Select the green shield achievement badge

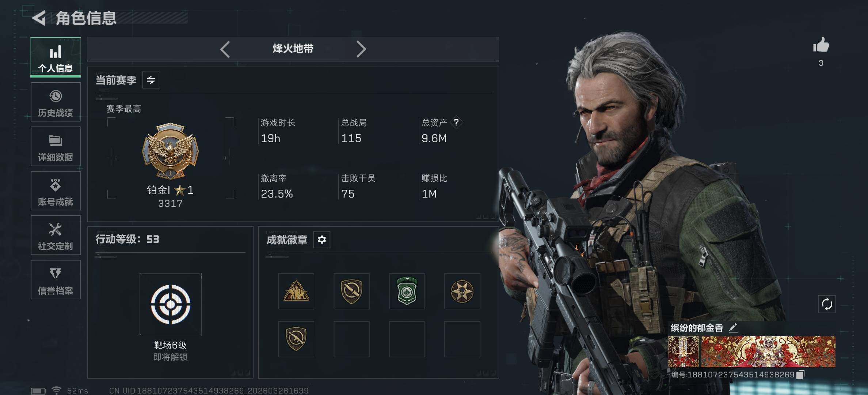407,291
